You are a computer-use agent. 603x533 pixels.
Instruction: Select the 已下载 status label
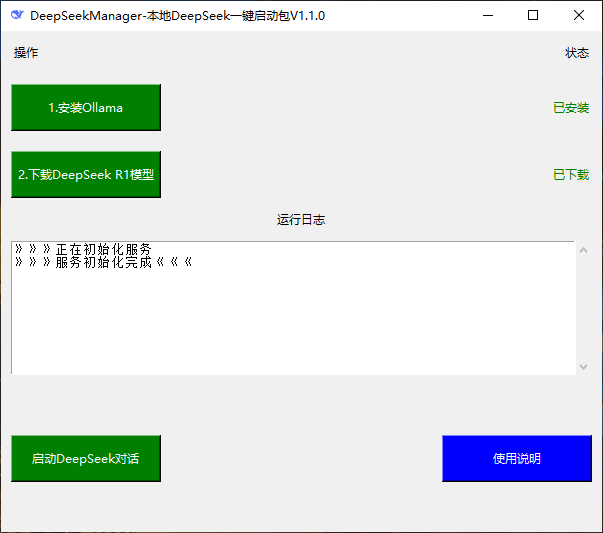[571, 175]
